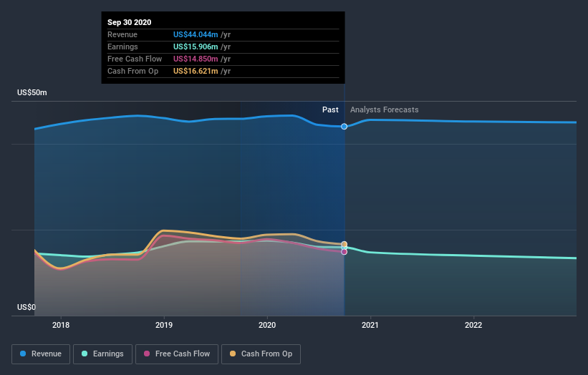Click the US$16.621m cash from op value
This screenshot has height=375, width=588.
tap(196, 71)
